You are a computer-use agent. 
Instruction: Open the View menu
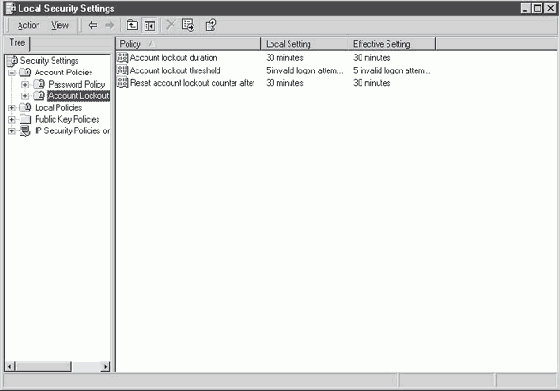[x=60, y=25]
